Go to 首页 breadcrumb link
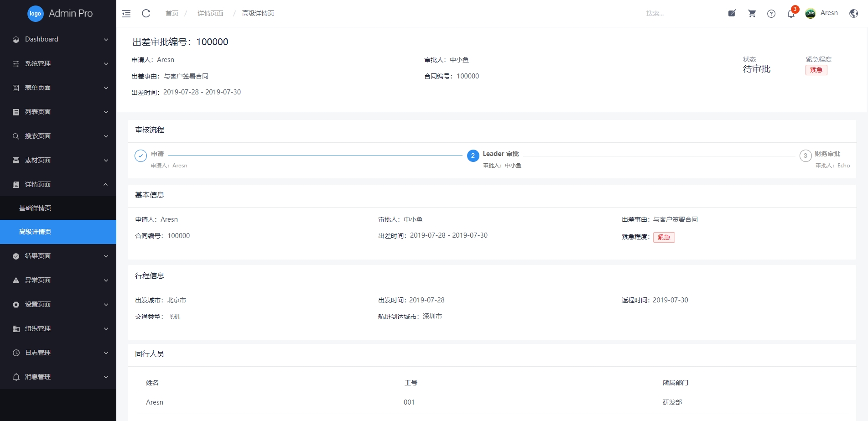This screenshot has height=421, width=868. [x=172, y=13]
